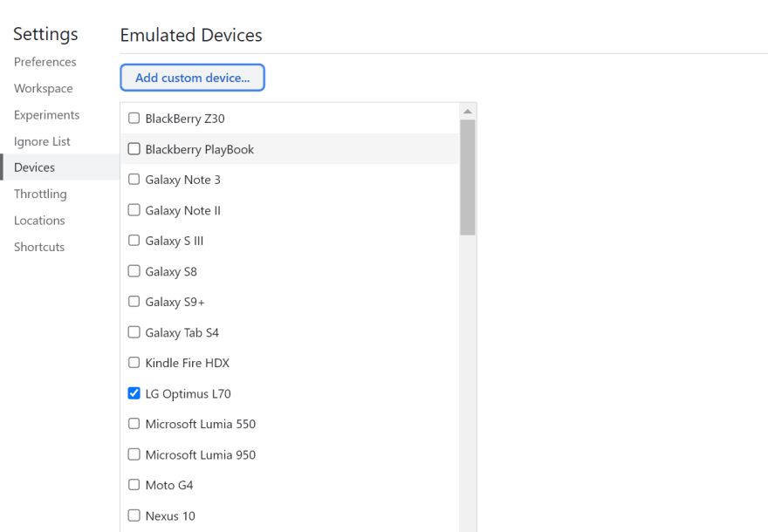
Task: Open the Preferences settings tab
Action: pyautogui.click(x=45, y=62)
